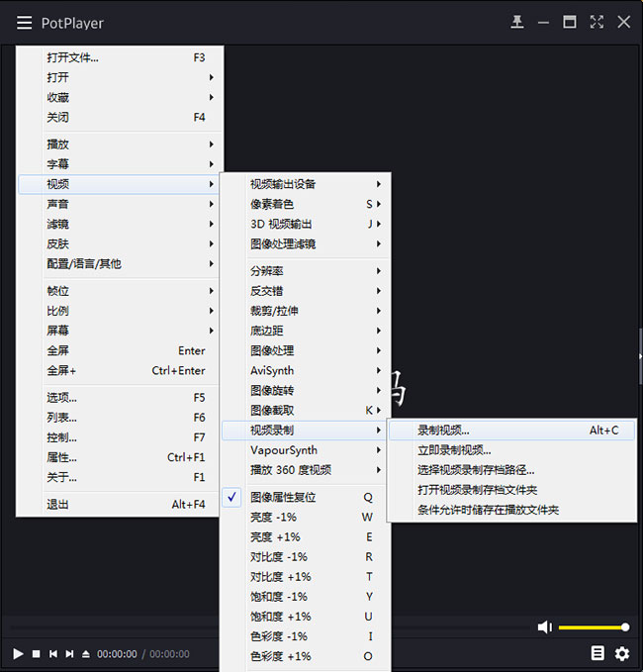Click the eject/open file icon
The height and width of the screenshot is (672, 643).
[86, 654]
